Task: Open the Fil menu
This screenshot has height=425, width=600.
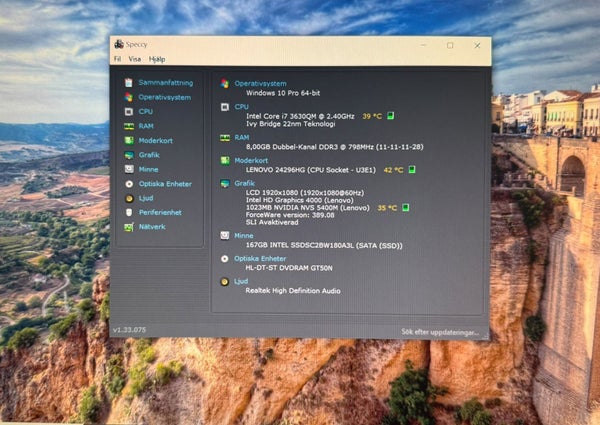Action: click(x=117, y=59)
